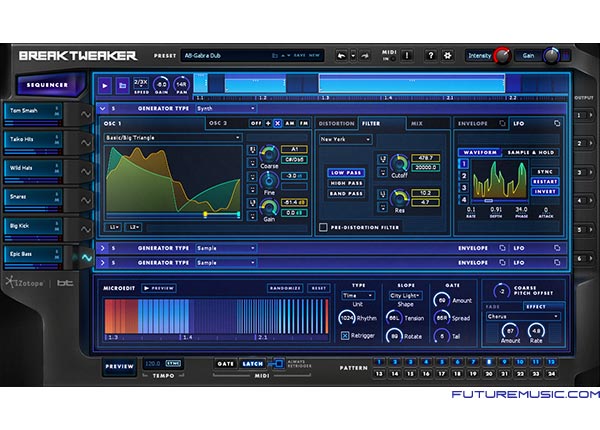Viewport: 600px width, 430px height.
Task: Click the Randomize button in MicroEdit
Action: [x=285, y=288]
